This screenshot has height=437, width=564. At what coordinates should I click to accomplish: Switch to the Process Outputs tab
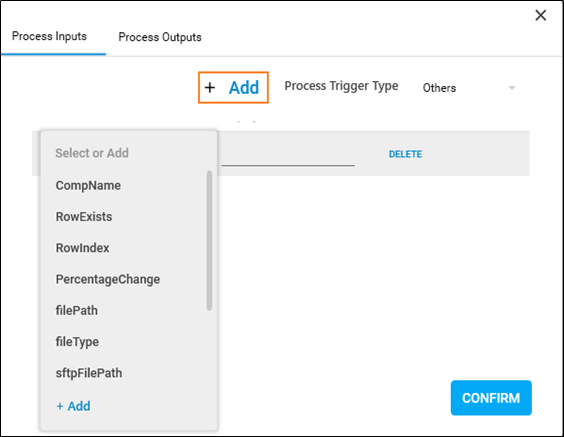point(160,37)
